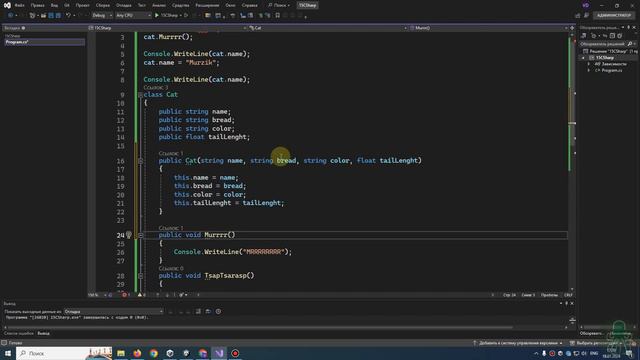Switch to Вывод tab at bottom
The image size is (640, 360).
click(43, 333)
